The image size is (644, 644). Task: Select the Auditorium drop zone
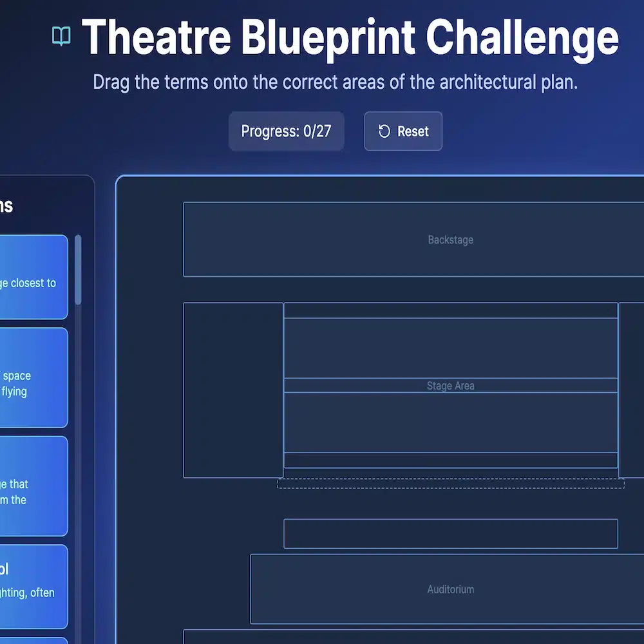[x=450, y=589]
